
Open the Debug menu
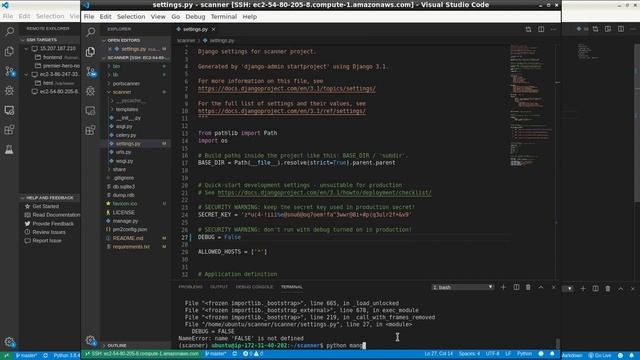click(x=195, y=17)
